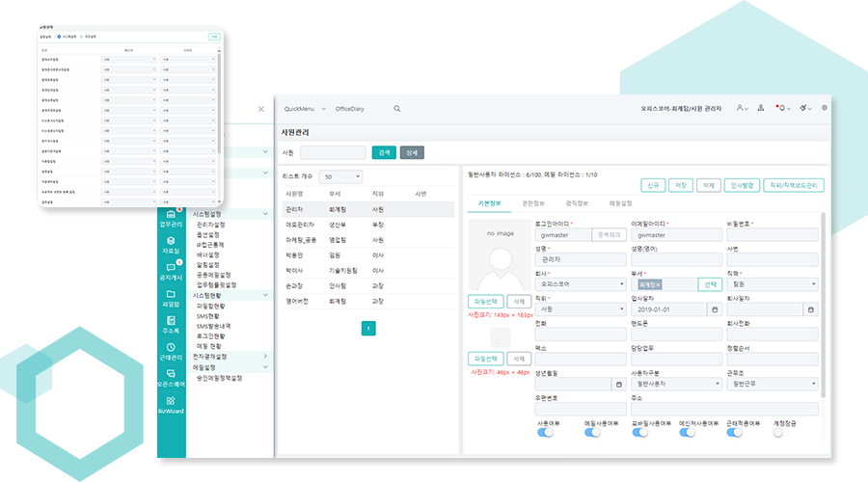
Task: Open the 리스트 개수 dropdown showing 50
Action: pyautogui.click(x=342, y=177)
